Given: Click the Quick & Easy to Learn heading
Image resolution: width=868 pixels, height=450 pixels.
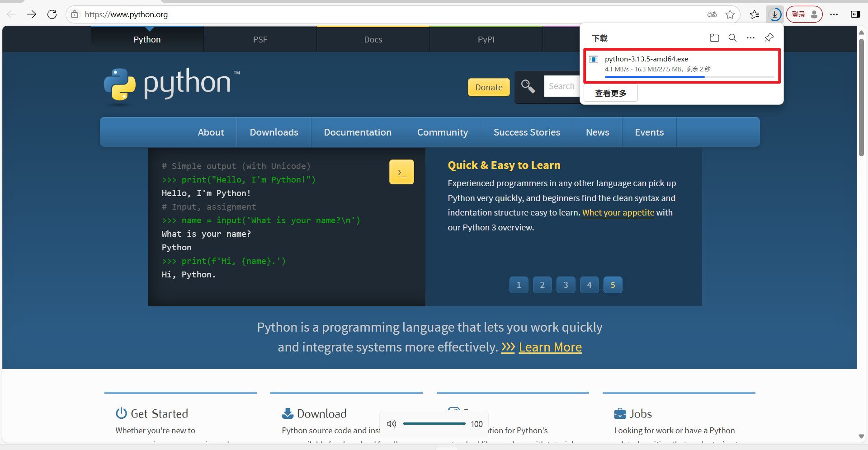Looking at the screenshot, I should click(x=504, y=165).
